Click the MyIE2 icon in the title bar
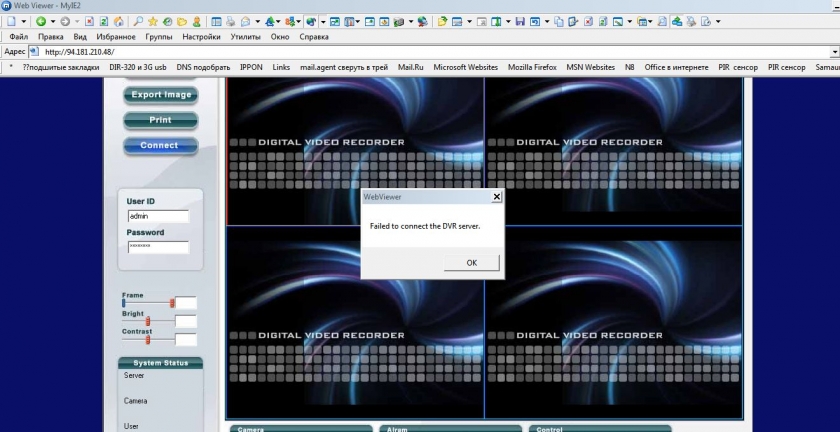The width and height of the screenshot is (840, 432). click(6, 5)
